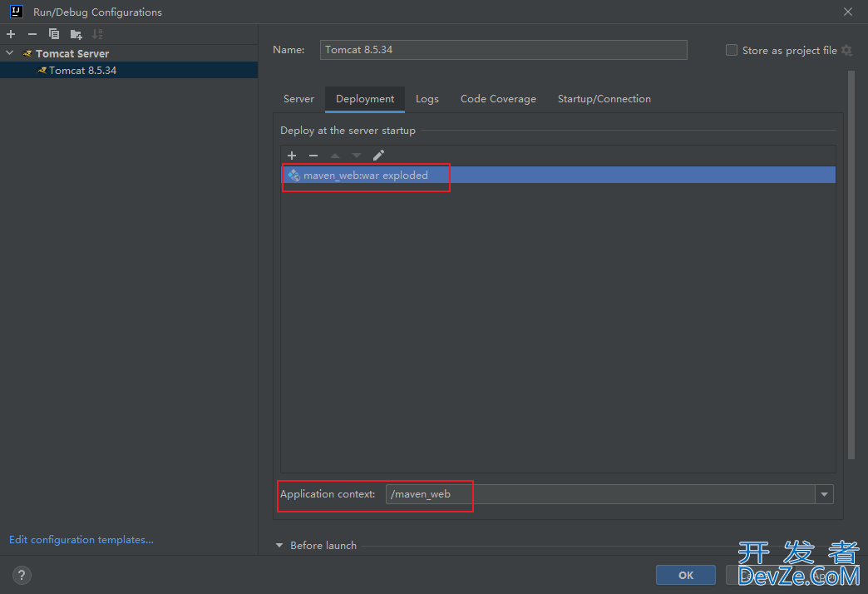
Task: Click the Application context field
Action: (x=600, y=494)
